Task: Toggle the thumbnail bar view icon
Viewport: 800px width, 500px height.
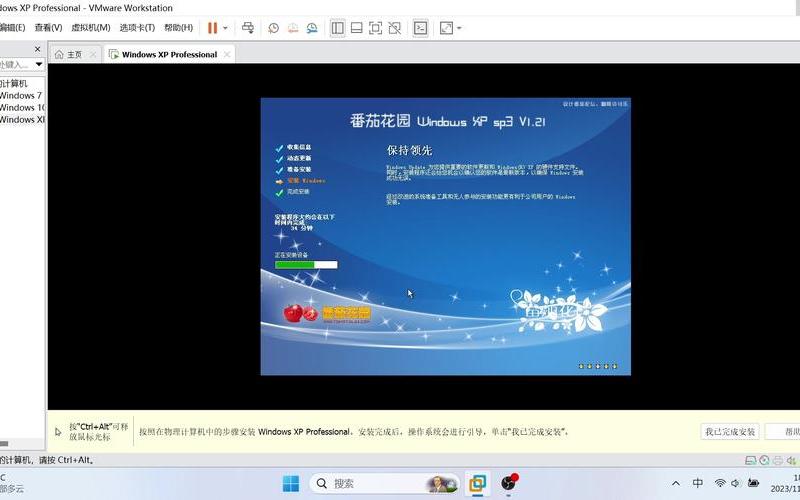Action: [357, 28]
